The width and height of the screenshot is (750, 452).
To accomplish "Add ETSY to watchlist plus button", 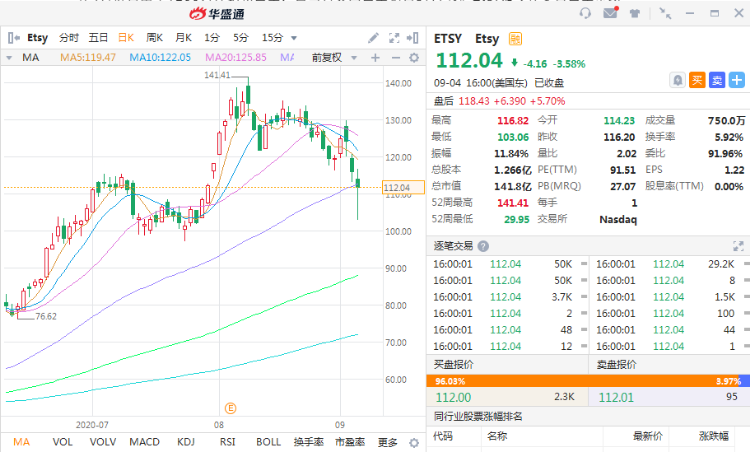I will pos(737,80).
